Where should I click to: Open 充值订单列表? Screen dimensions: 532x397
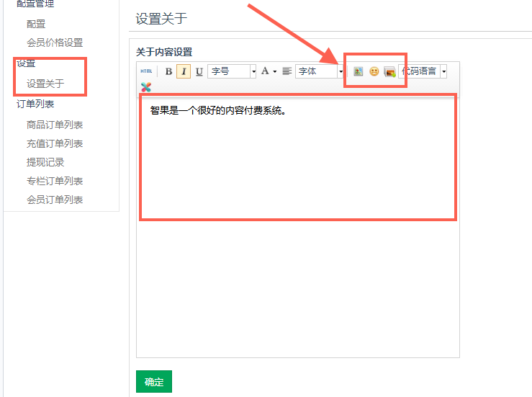55,143
